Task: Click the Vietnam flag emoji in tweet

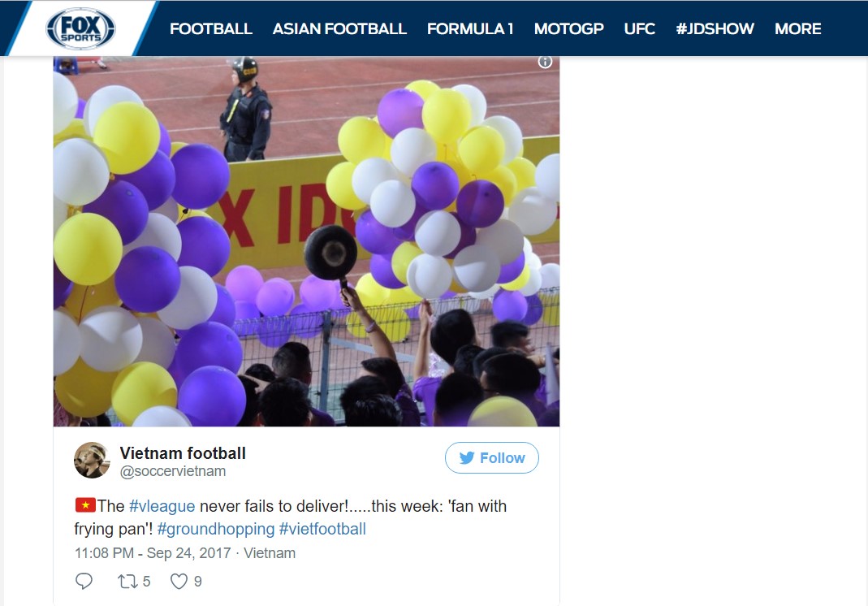Action: pyautogui.click(x=85, y=505)
